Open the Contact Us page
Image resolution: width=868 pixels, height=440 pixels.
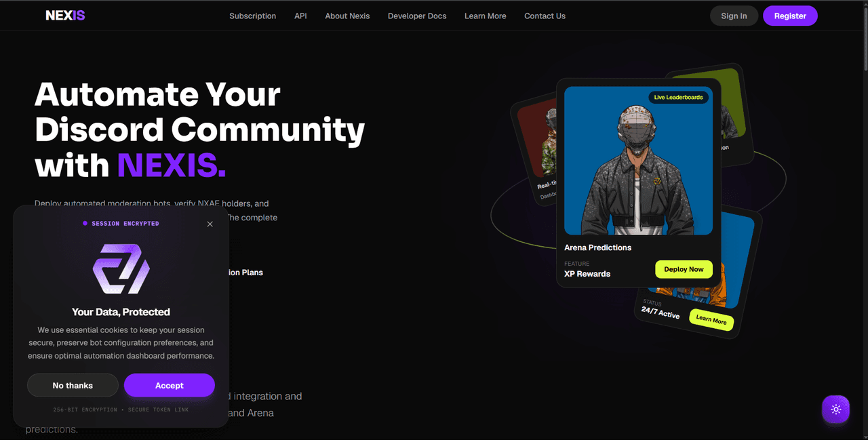(x=545, y=16)
